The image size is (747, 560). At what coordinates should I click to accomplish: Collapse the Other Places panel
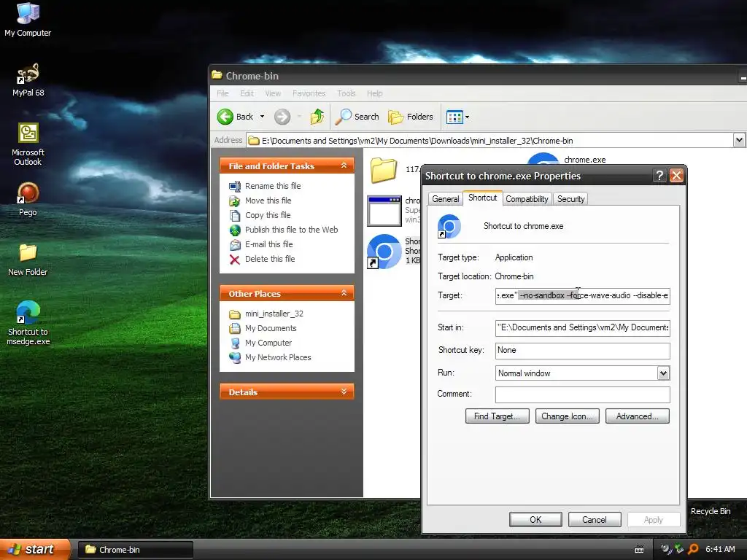pos(344,293)
